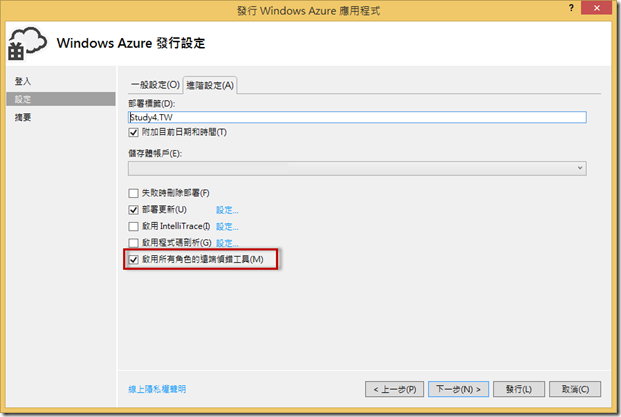This screenshot has height=417, width=621.
Task: Toggle 啟用所有角色的遠端偵錯工具(M) checkbox
Action: pos(133,260)
